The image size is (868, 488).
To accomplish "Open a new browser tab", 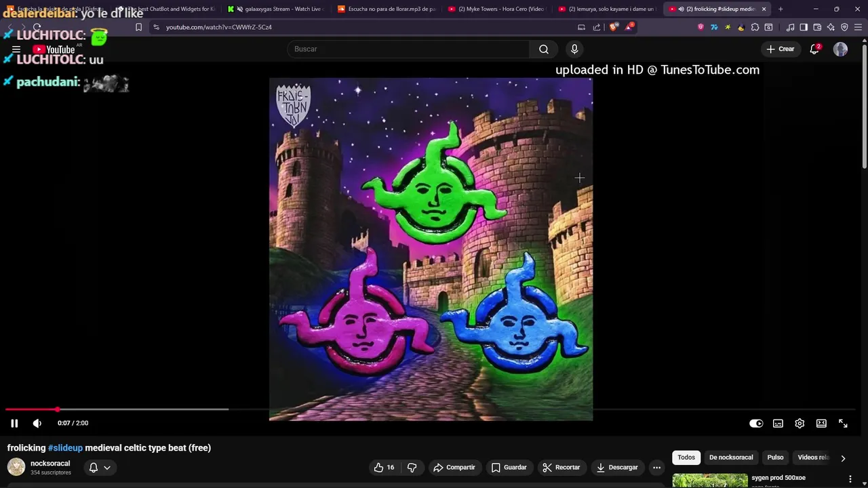I will coord(781,9).
